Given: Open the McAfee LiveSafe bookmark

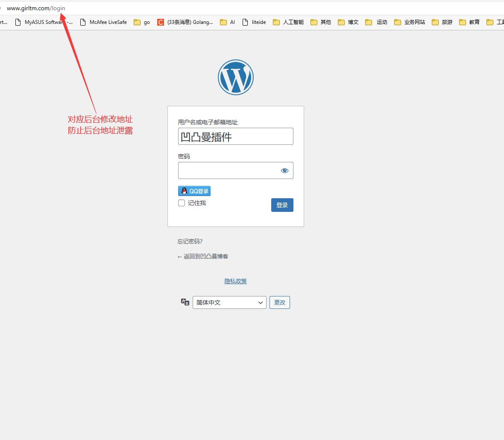Looking at the screenshot, I should [103, 22].
